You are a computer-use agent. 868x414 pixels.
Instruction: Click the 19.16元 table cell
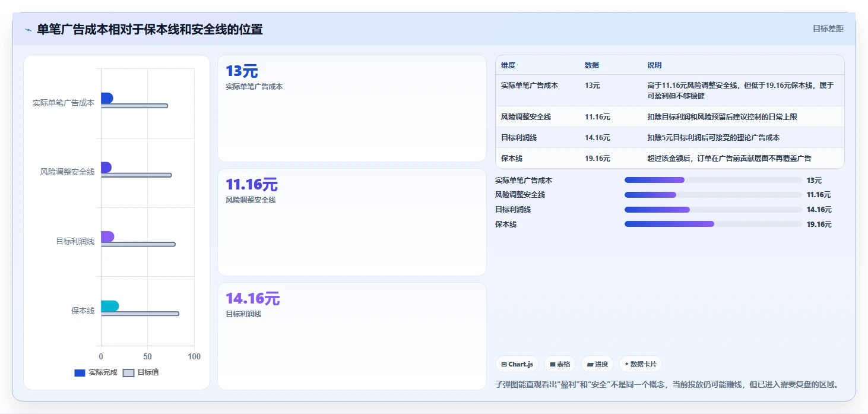coord(597,159)
